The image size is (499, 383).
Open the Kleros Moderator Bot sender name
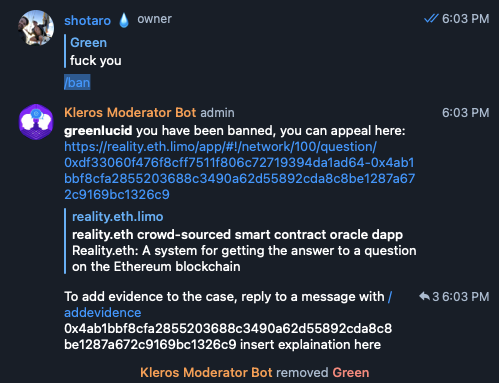pos(130,113)
